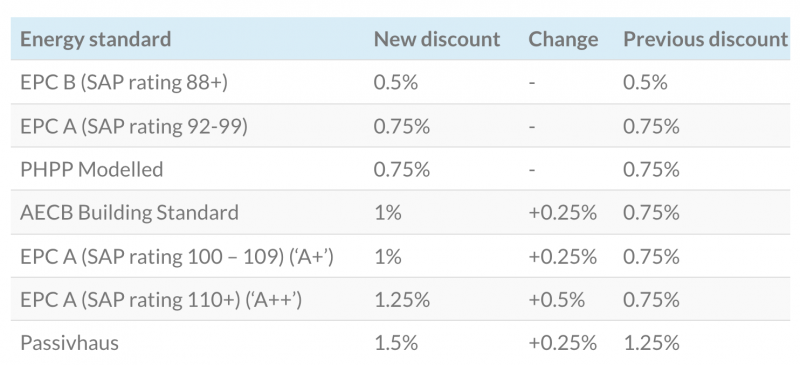
Task: Click the +0.25% change for AECB Building Standard
Action: [x=562, y=212]
